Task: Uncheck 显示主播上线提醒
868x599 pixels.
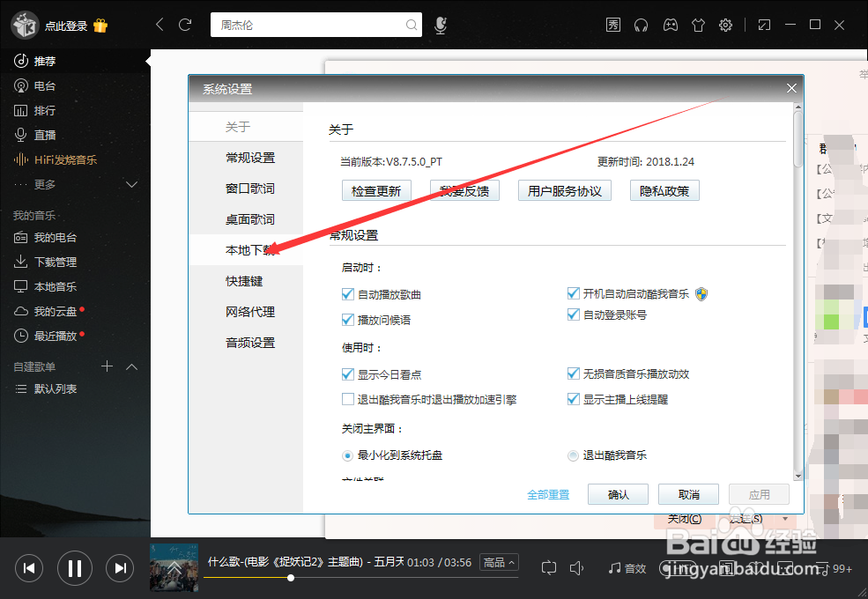Action: (x=574, y=399)
